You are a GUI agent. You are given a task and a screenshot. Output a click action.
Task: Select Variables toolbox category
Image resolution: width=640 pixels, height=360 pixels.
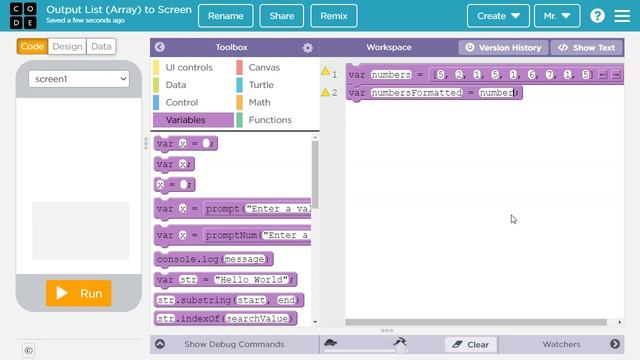(193, 120)
